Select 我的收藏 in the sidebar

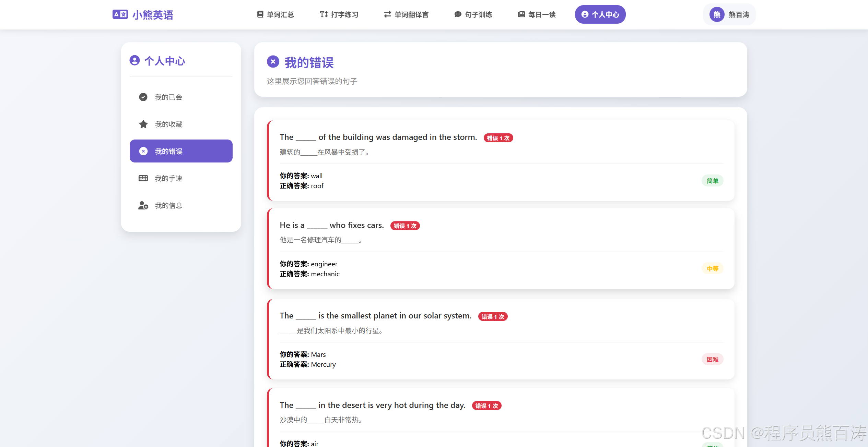(x=181, y=124)
